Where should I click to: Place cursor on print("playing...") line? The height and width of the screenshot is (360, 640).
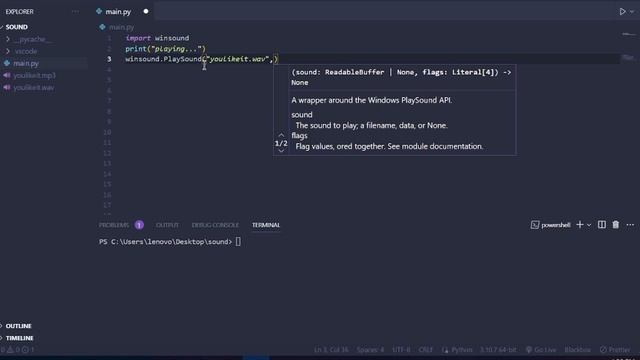pos(165,49)
